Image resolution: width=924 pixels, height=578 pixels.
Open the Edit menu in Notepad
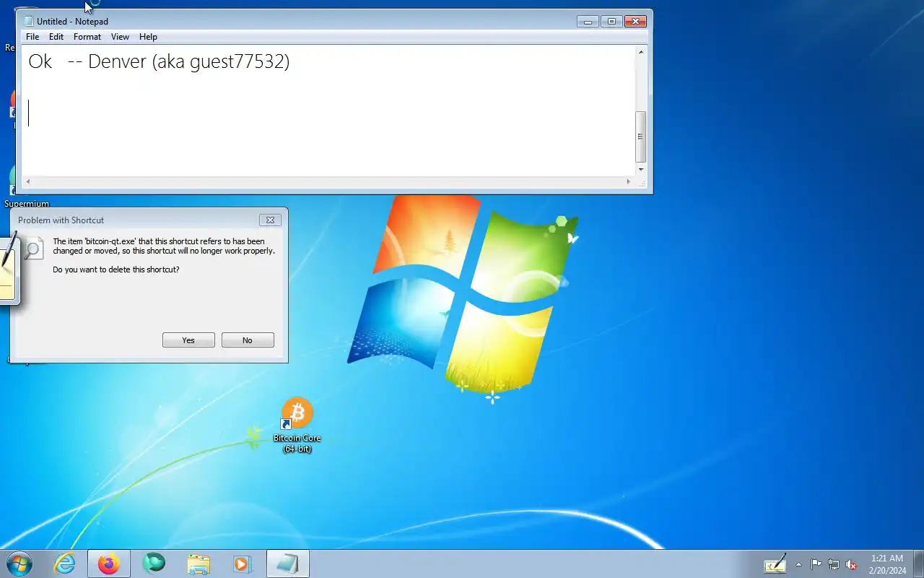56,37
